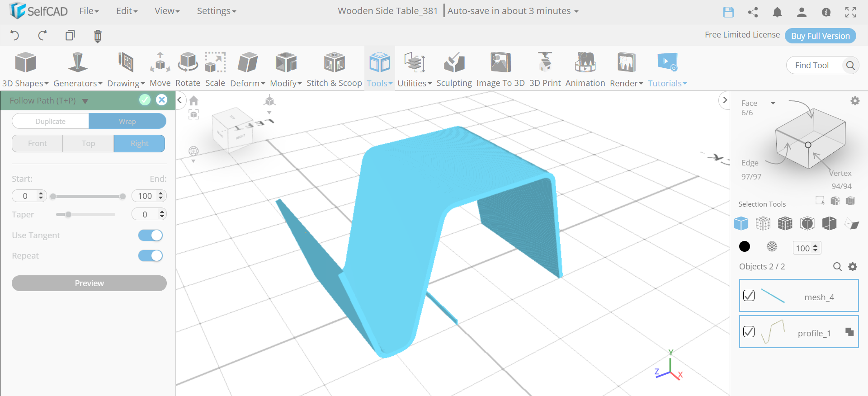
Task: Collapse right panel with chevron
Action: [x=724, y=100]
